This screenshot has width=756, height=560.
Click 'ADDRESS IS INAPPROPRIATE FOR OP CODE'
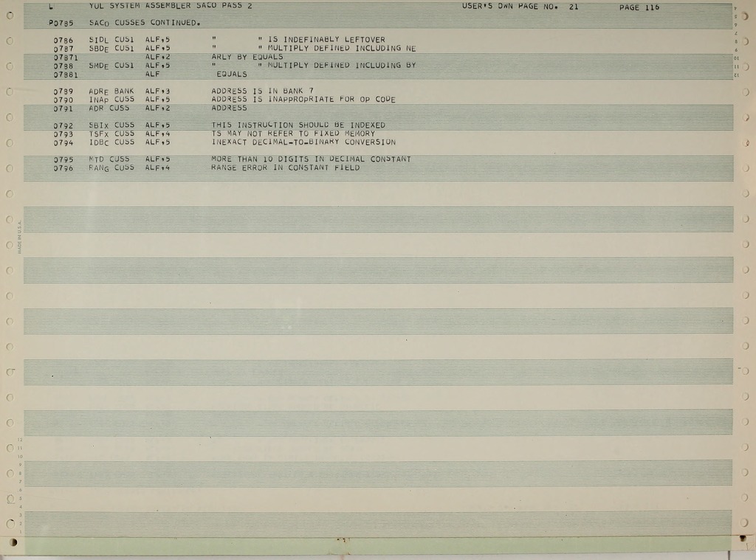click(303, 100)
